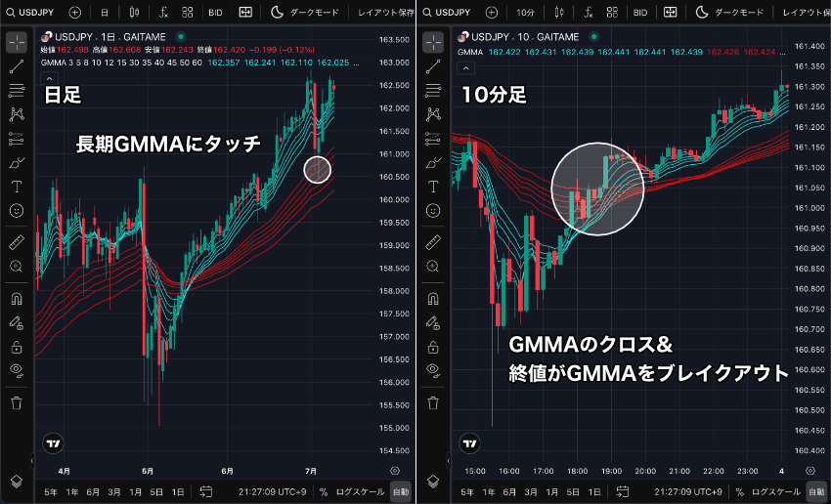Select 1月 range in left chart
831x504 pixels.
click(x=136, y=492)
